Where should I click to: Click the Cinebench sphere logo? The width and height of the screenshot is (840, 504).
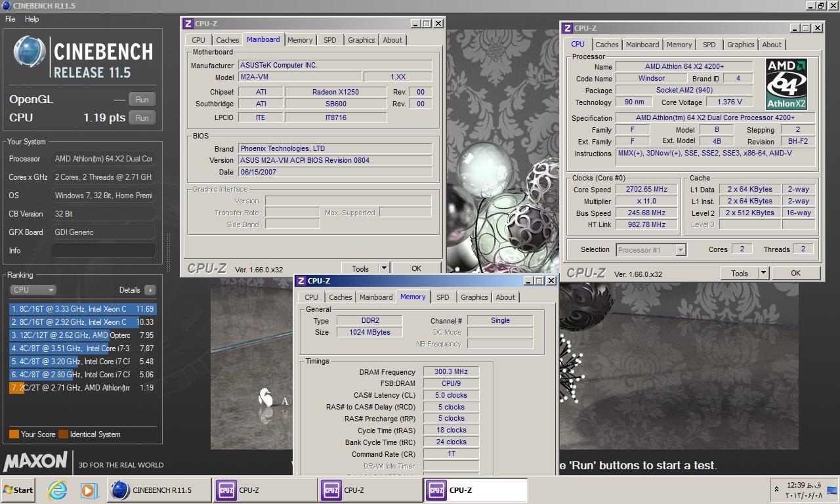click(30, 53)
